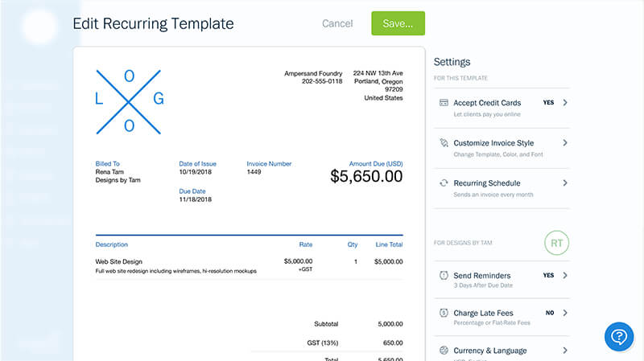Screen dimensions: 644x361
Task: Expand Recurring Schedule chevron
Action: point(565,183)
